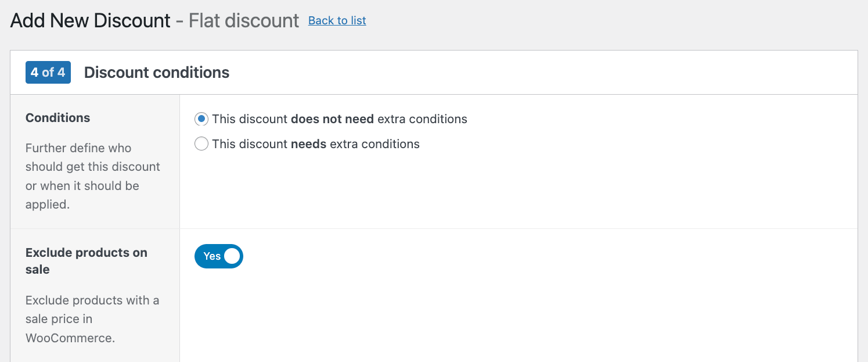
Task: Click the "Yes" text inside the toggle
Action: click(x=212, y=256)
